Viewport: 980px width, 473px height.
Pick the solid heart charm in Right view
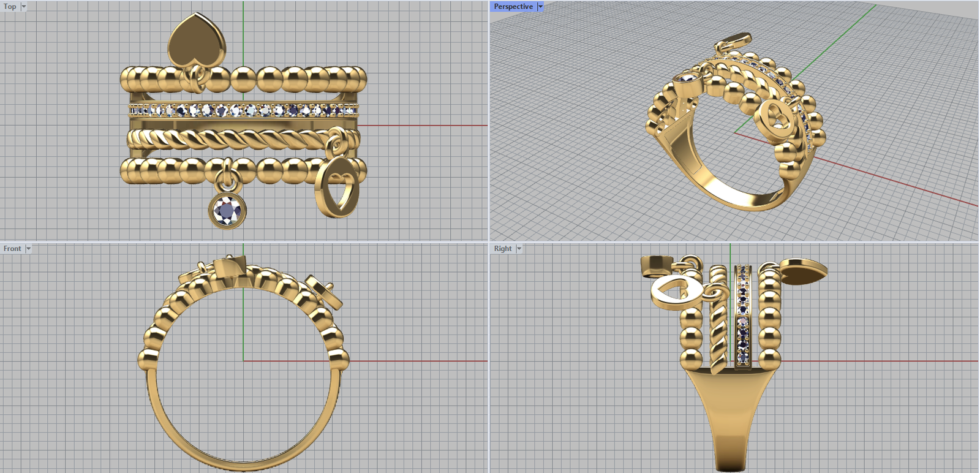pos(803,271)
